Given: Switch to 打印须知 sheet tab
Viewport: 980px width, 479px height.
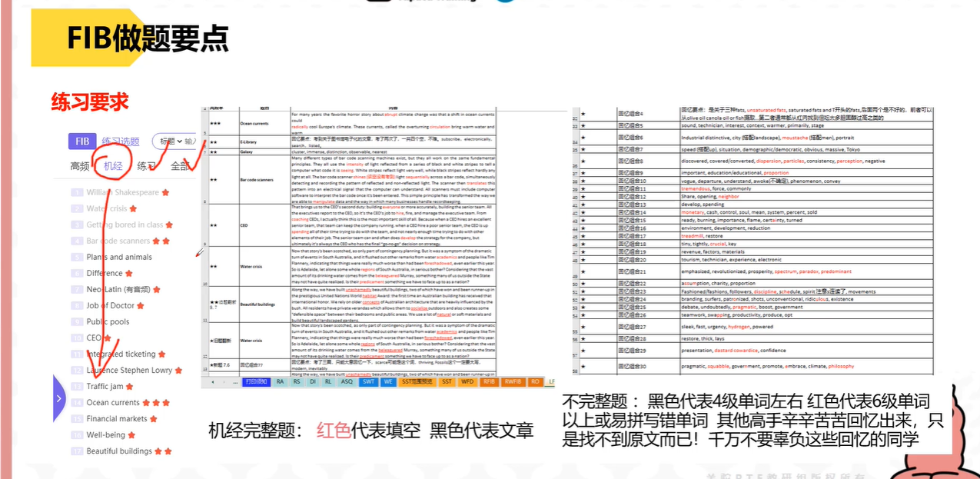Looking at the screenshot, I should [x=255, y=381].
